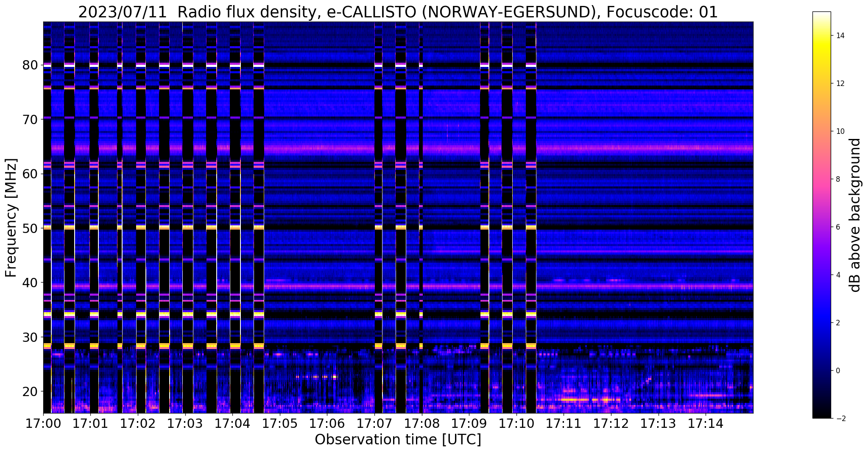
Task: Click the 60 MHz frequency tick label
Action: pyautogui.click(x=30, y=174)
